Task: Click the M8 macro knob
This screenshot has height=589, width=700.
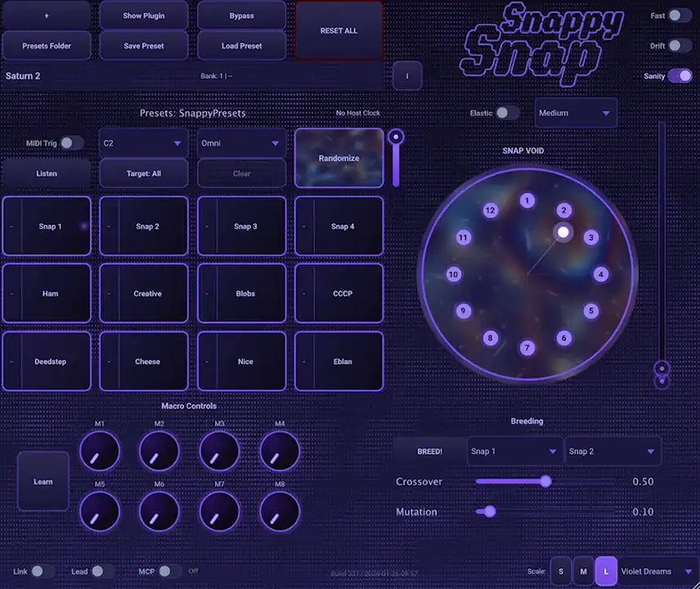Action: pyautogui.click(x=280, y=511)
